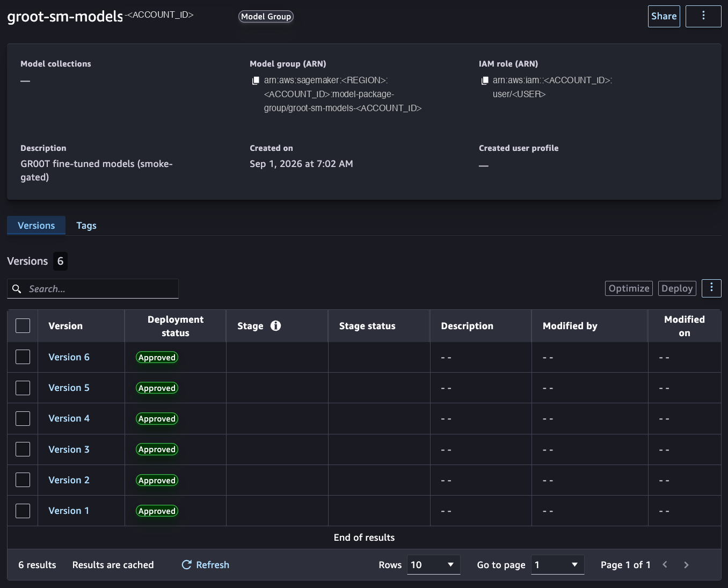
Task: Select the Version 6 row checkbox
Action: [23, 357]
